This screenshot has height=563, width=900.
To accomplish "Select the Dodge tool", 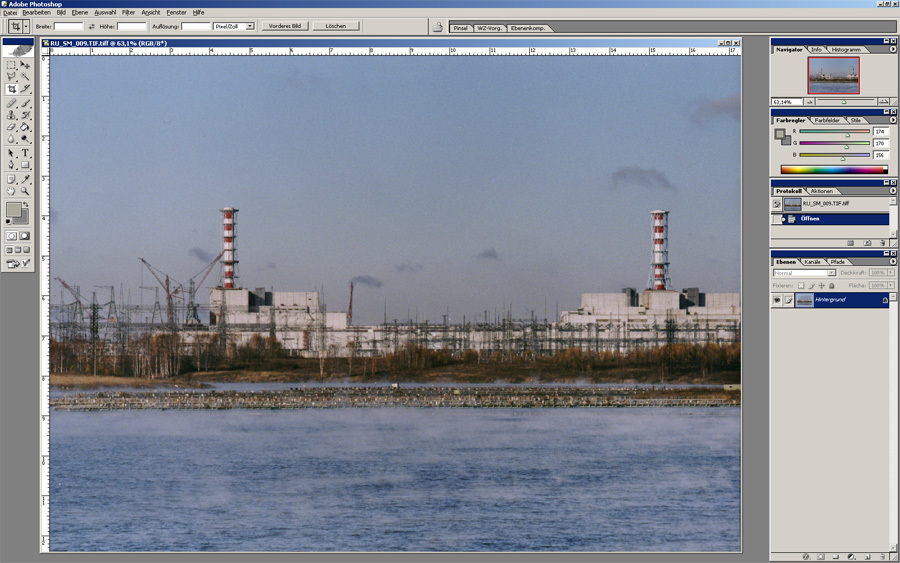I will pos(25,139).
